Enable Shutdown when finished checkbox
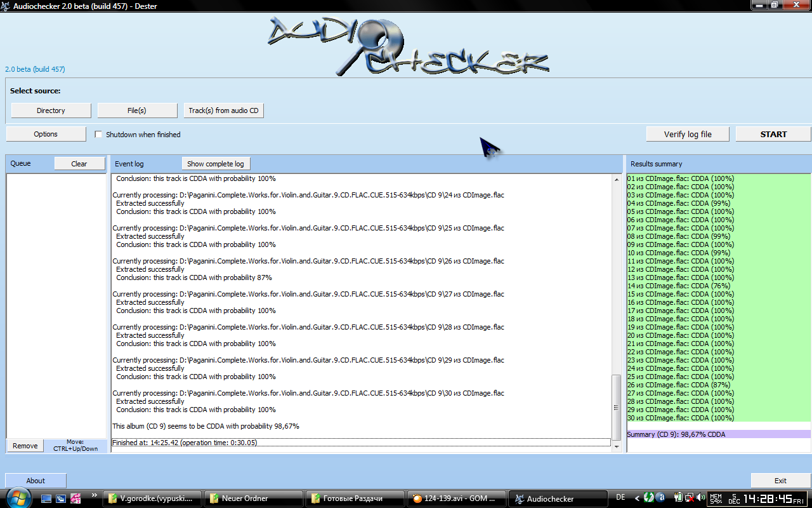Viewport: 812px width, 508px height. tap(98, 135)
